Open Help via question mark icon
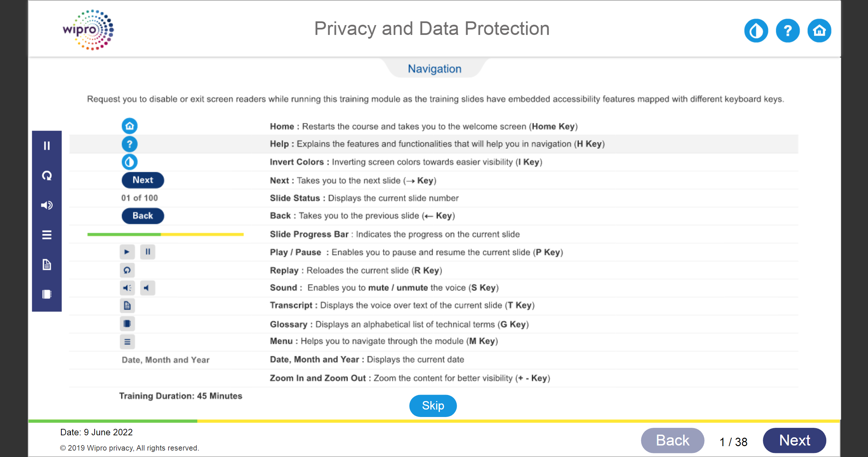Screen dimensions: 868x457 [x=788, y=31]
